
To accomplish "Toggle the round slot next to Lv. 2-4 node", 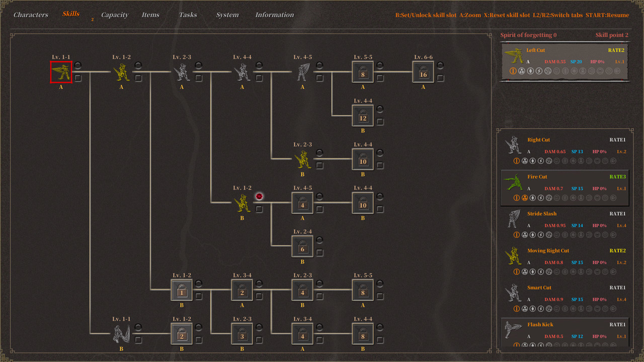I will [x=319, y=240].
